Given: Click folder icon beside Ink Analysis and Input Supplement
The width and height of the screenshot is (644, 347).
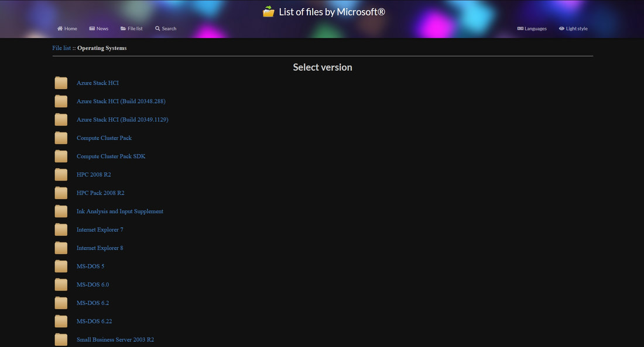Looking at the screenshot, I should click(61, 212).
